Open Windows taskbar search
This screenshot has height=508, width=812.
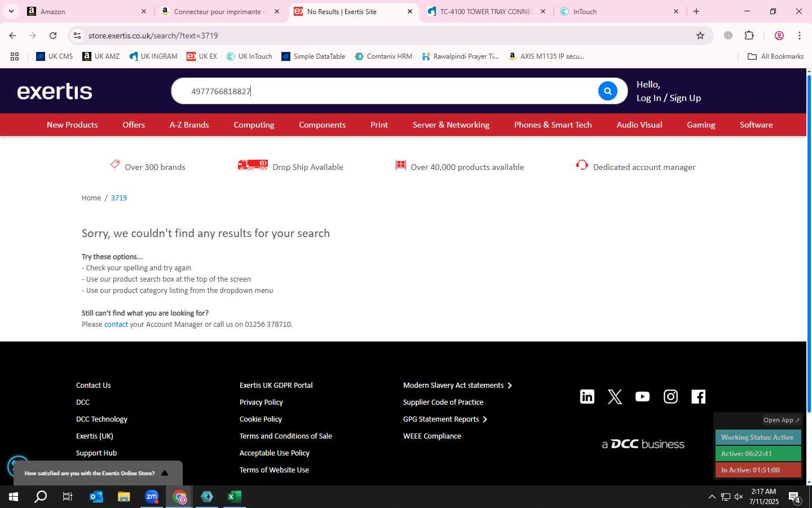(41, 497)
